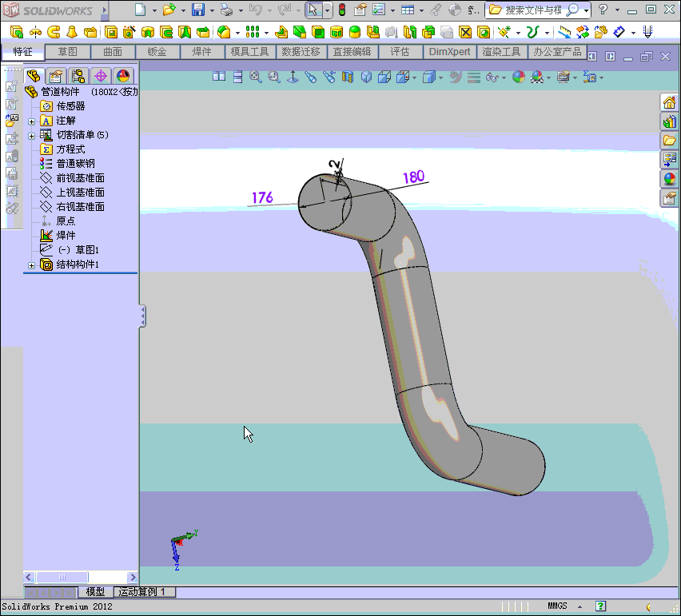The width and height of the screenshot is (681, 616).
Task: Save the document with the floppy icon
Action: (x=198, y=10)
